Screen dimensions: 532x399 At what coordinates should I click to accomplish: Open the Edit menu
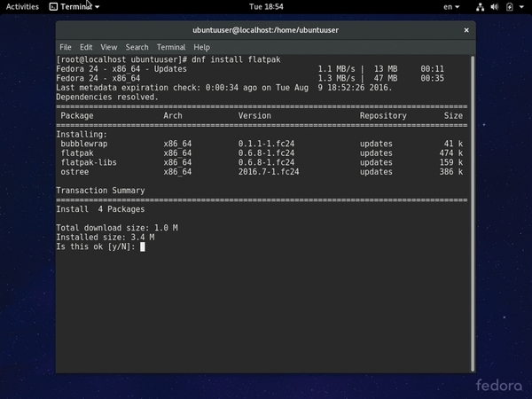coord(86,47)
